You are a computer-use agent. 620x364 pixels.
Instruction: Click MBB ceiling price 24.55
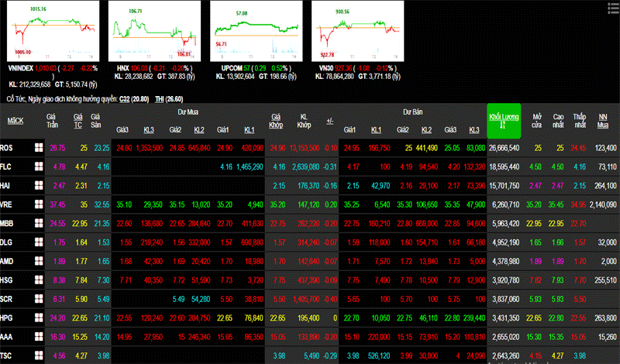pos(57,223)
